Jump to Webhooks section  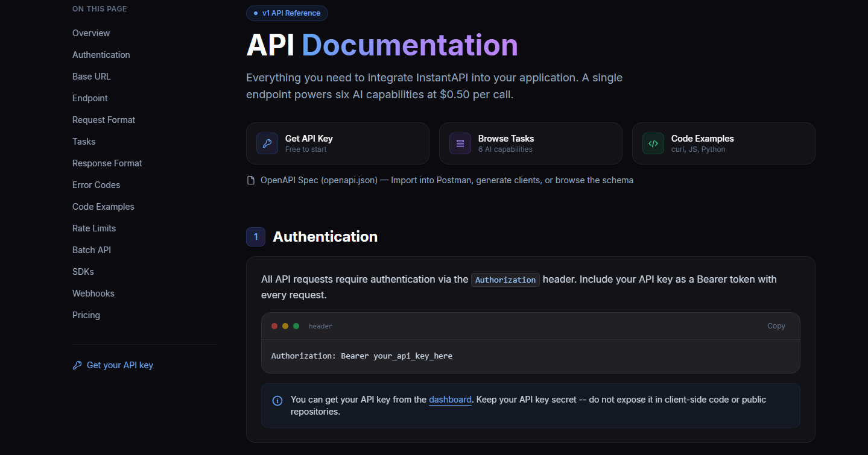(x=93, y=293)
